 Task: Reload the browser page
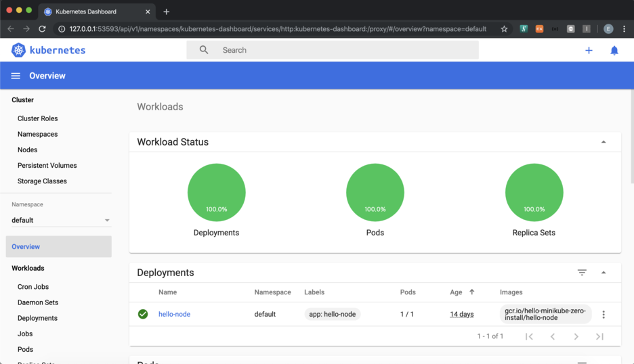(x=42, y=28)
